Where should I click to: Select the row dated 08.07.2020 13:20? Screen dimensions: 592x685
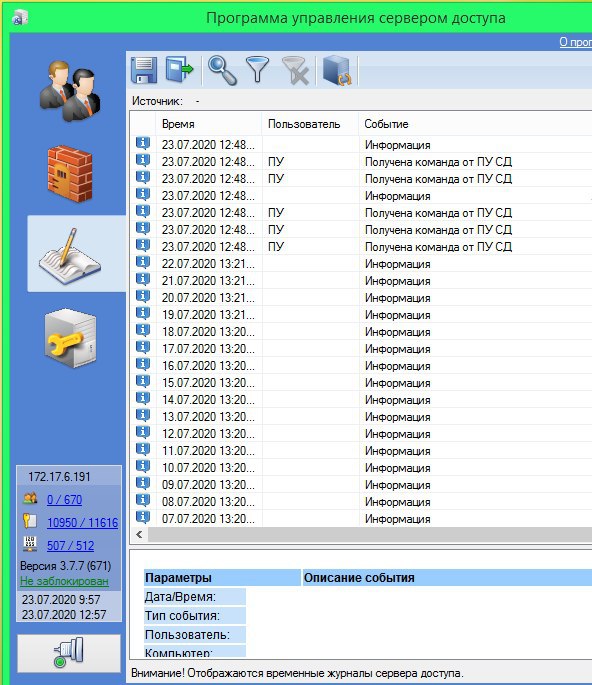(361, 502)
